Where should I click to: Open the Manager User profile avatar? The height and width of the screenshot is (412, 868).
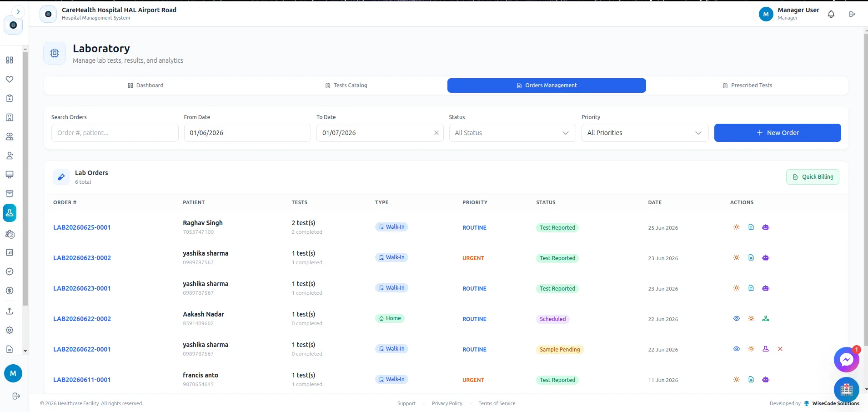click(766, 14)
